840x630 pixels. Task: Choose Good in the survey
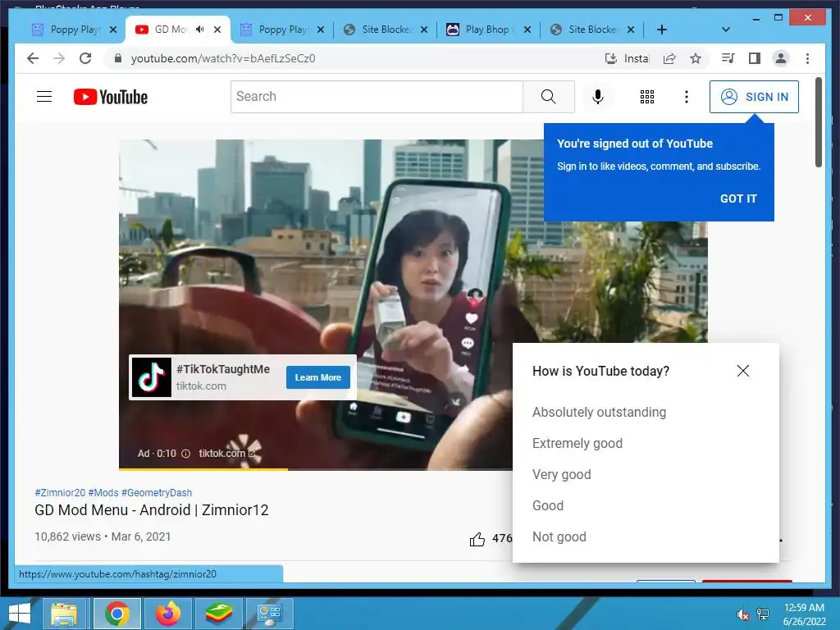[x=547, y=505]
